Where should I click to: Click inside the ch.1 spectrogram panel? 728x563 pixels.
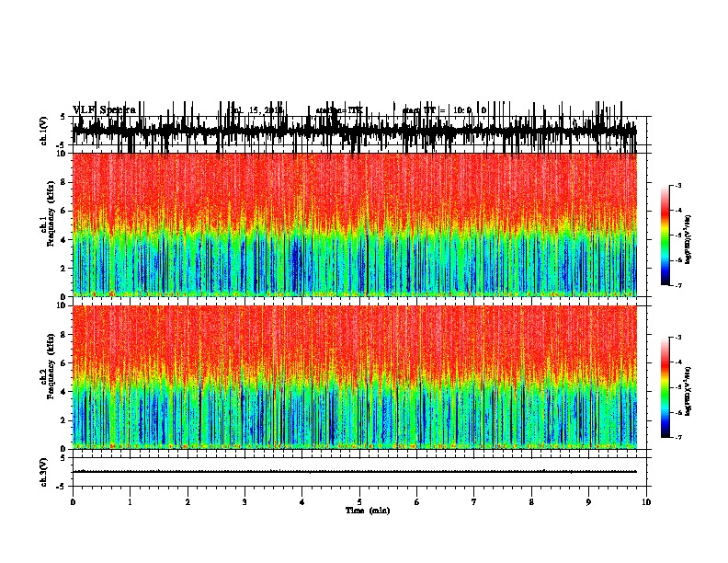[355, 224]
